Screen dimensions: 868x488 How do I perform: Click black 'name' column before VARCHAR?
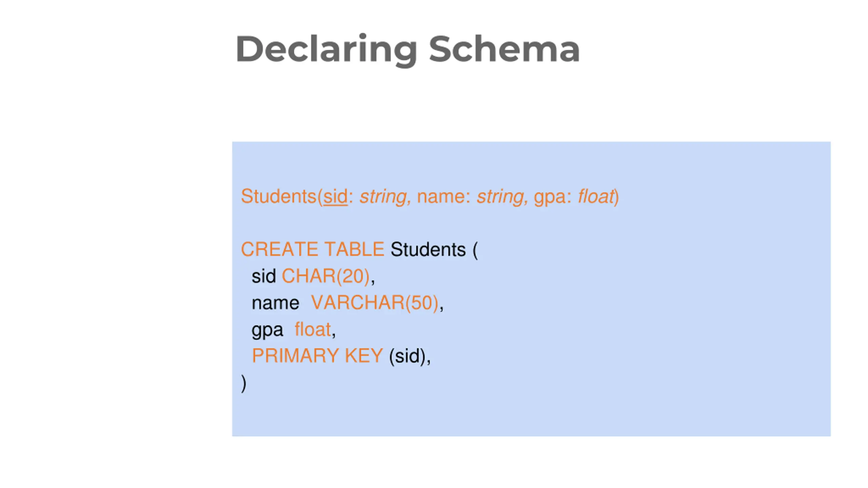pos(275,303)
